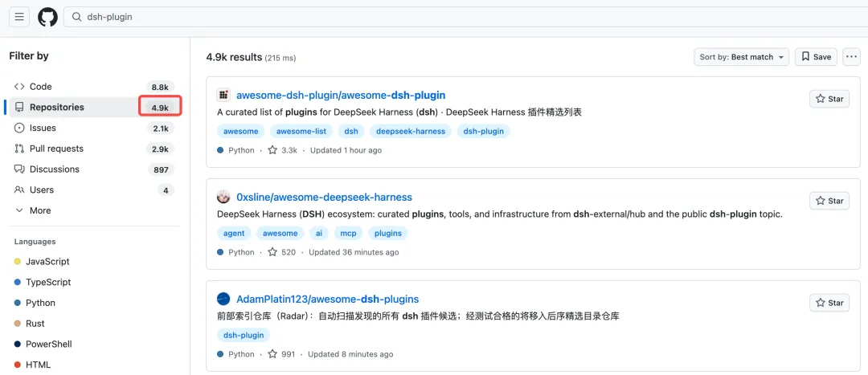Viewport: 868px width, 375px height.
Task: Open the dsh topic tag
Action: pos(351,132)
